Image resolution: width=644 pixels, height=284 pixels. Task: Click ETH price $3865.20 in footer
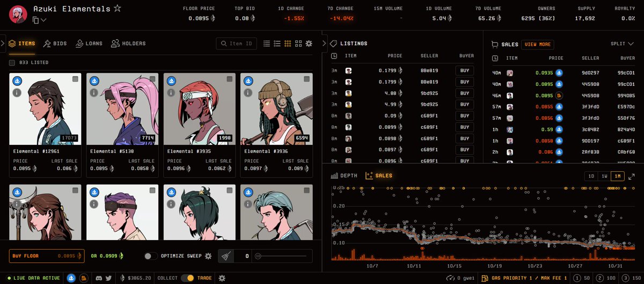tap(136, 278)
